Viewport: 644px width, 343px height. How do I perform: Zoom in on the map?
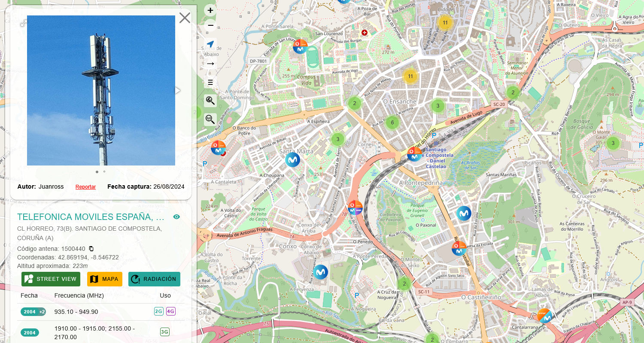[x=210, y=10]
